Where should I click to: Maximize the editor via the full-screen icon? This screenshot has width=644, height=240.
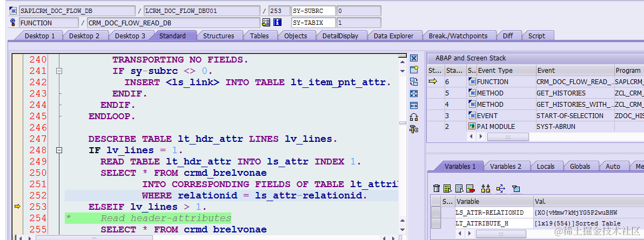click(414, 93)
